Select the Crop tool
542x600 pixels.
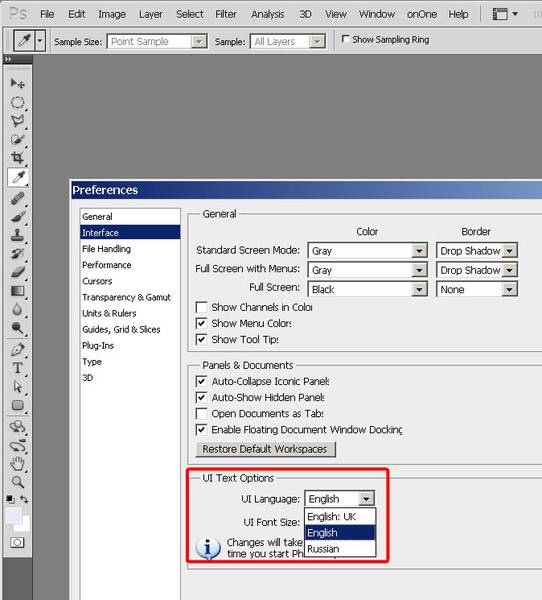[18, 158]
